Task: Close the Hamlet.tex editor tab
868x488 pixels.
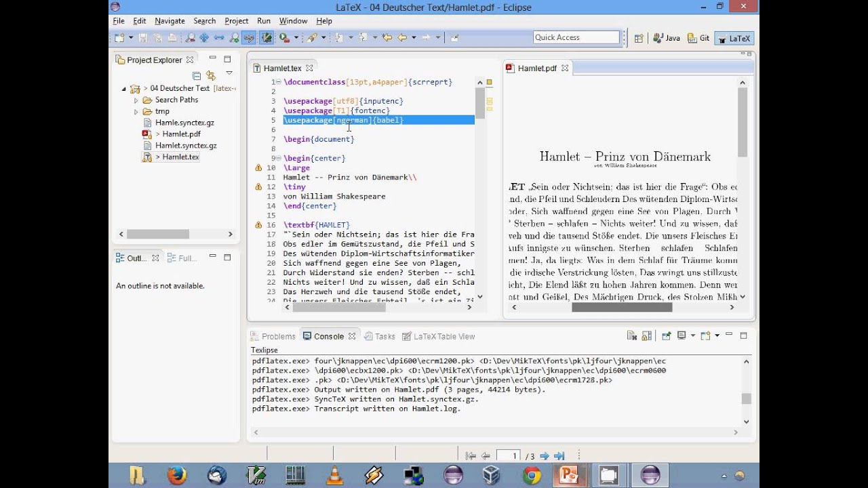Action: [x=309, y=68]
